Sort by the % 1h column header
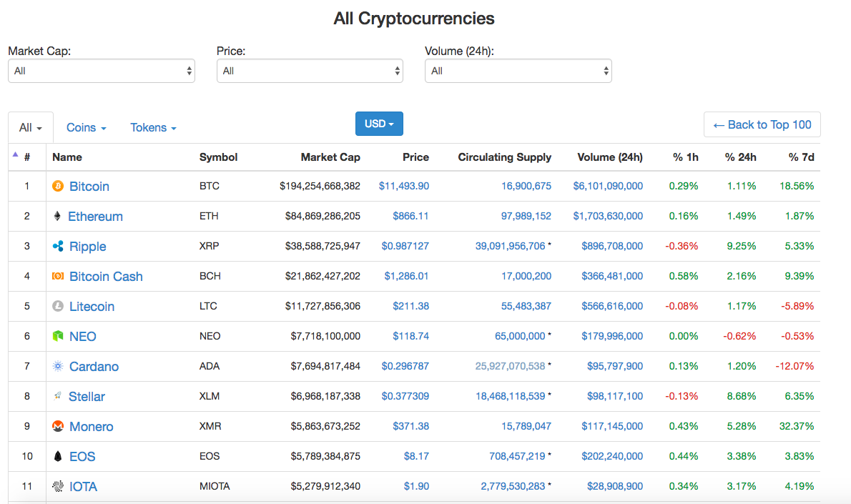The height and width of the screenshot is (504, 851). pyautogui.click(x=686, y=157)
